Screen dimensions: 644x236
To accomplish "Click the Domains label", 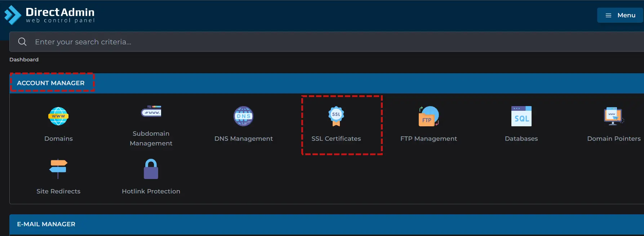I will click(x=58, y=139).
